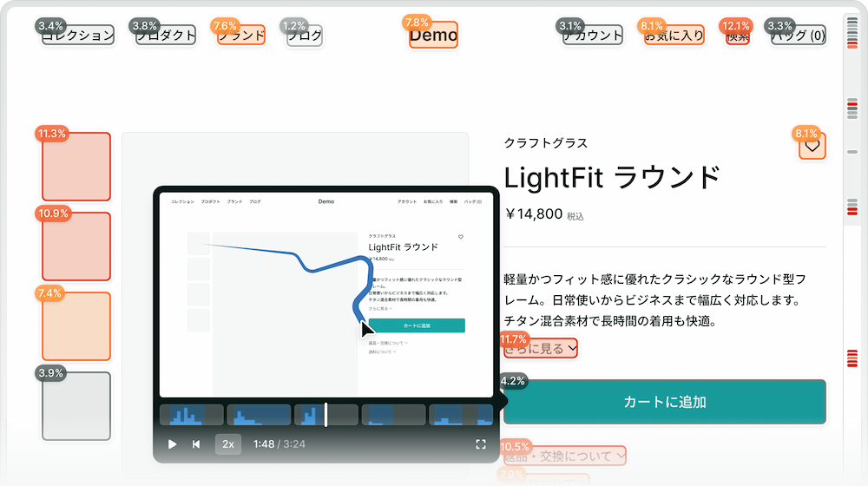Open the アカウント link
Image resolution: width=868 pixels, height=486 pixels.
coord(593,36)
